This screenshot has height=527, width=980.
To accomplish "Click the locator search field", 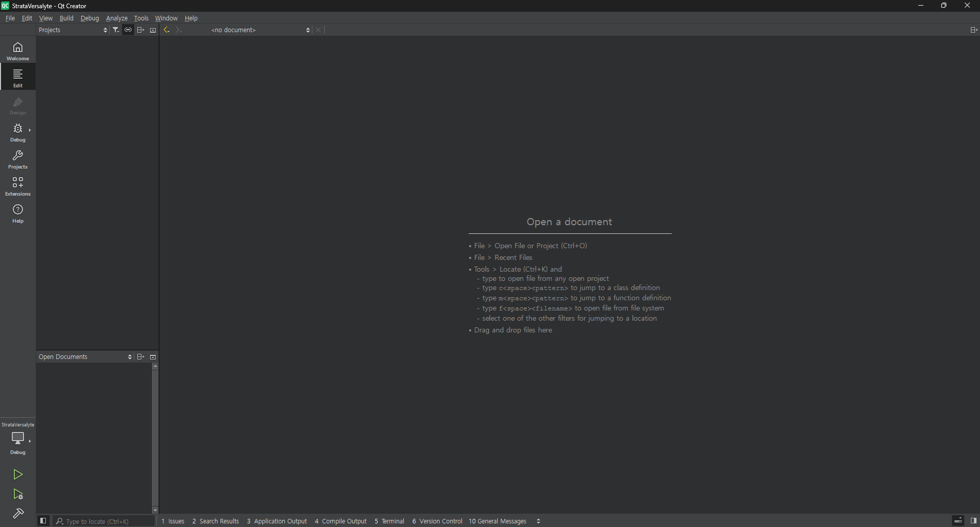I will point(104,521).
